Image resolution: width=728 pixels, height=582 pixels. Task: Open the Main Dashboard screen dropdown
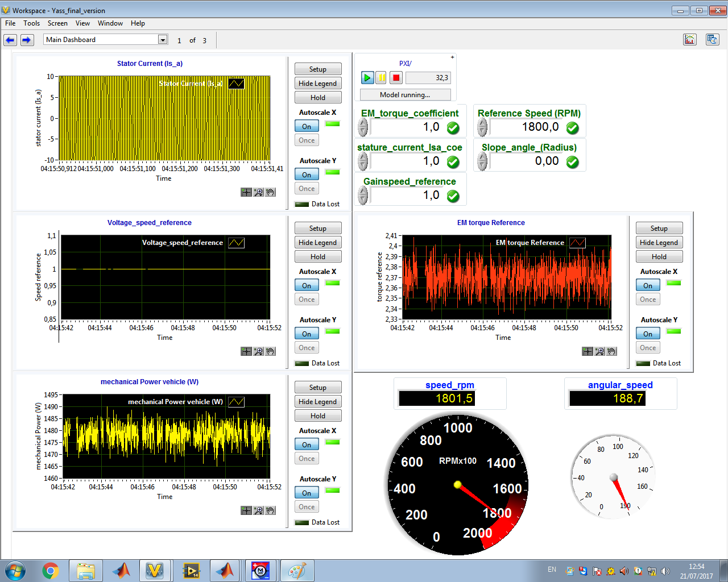[x=163, y=40]
